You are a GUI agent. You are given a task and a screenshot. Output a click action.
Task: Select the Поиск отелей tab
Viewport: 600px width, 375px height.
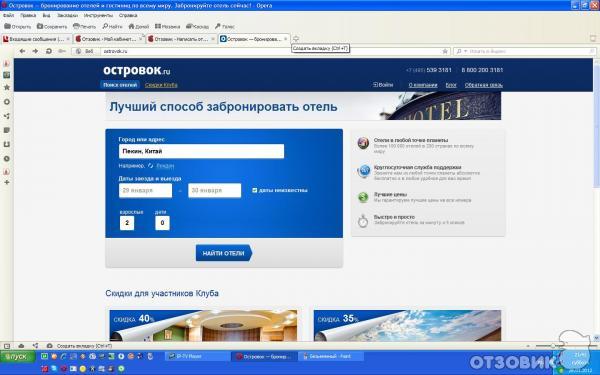[120, 85]
